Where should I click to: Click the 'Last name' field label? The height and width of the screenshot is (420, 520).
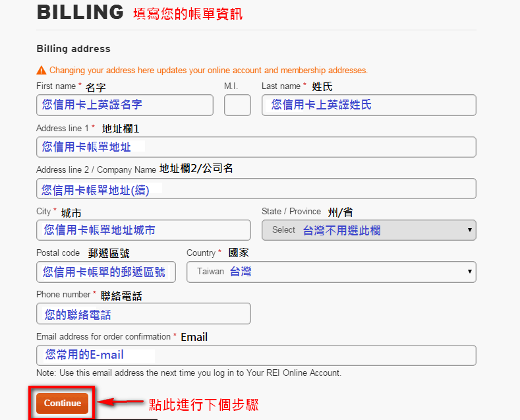coord(281,86)
